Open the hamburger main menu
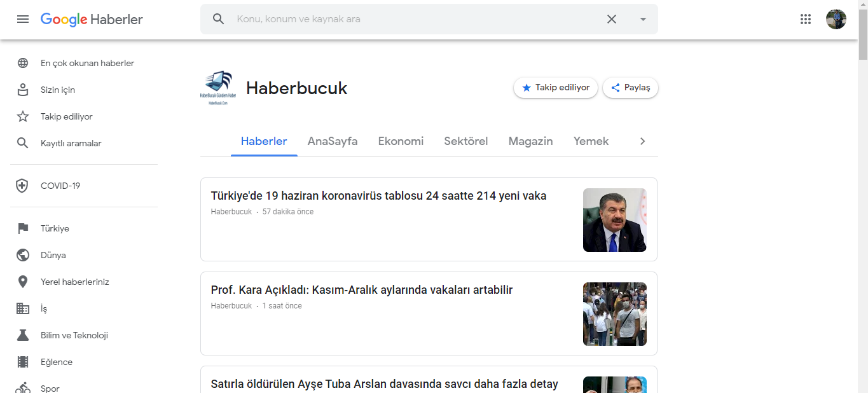 [23, 19]
